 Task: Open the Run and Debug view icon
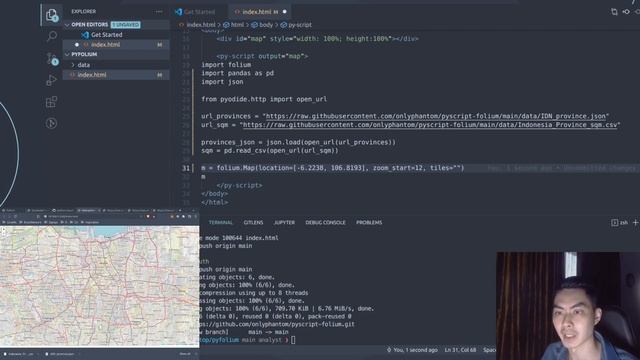click(51, 80)
